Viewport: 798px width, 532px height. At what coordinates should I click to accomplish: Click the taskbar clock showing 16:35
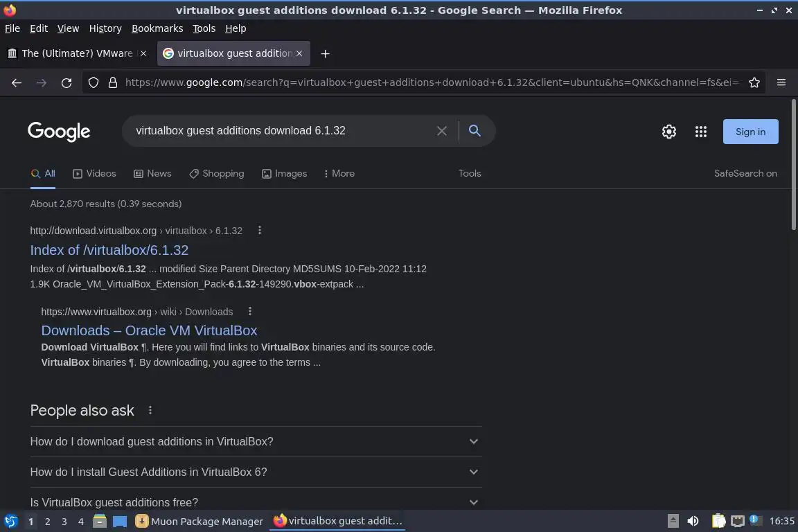click(x=781, y=522)
